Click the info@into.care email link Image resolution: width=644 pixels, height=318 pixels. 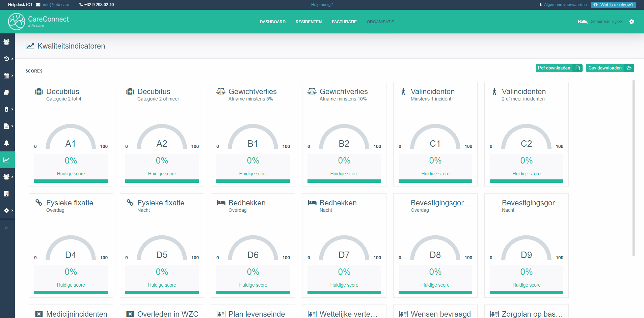pos(56,5)
